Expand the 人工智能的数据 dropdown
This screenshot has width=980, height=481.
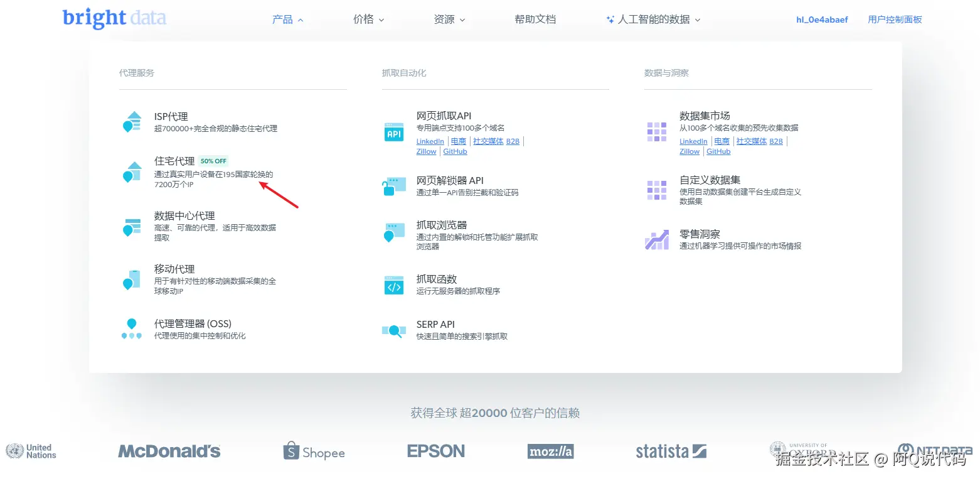pos(653,19)
